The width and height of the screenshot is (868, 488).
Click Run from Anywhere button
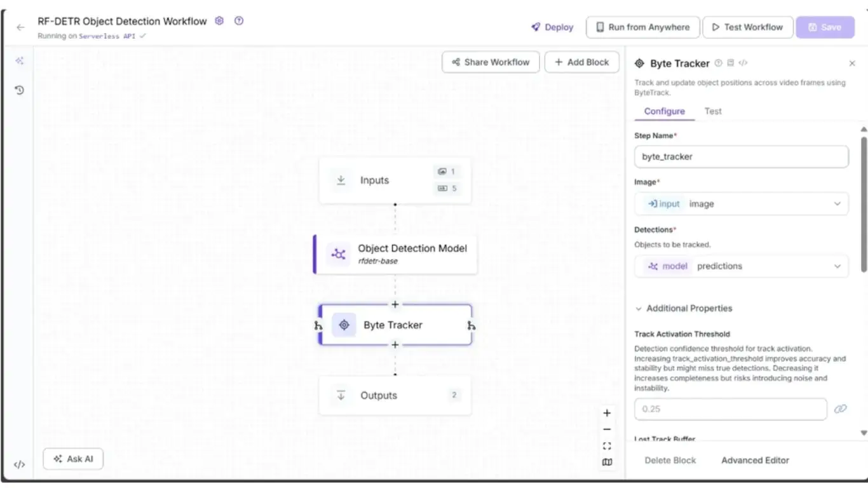642,27
